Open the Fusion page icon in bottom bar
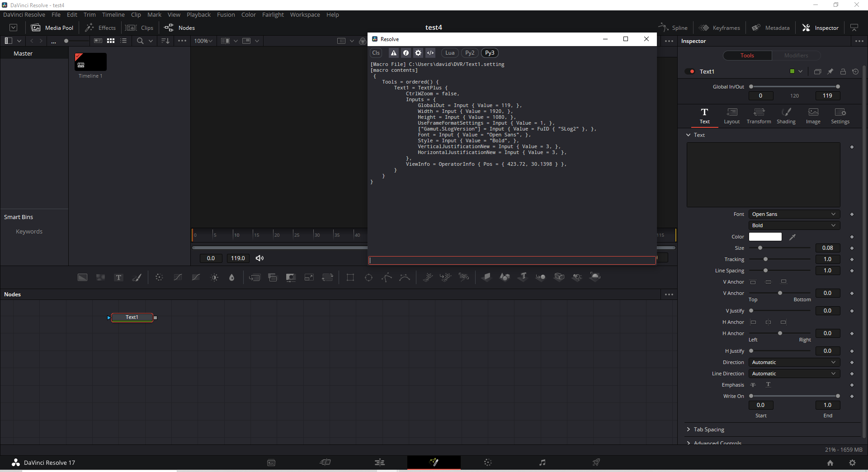This screenshot has width=868, height=472. [x=434, y=462]
